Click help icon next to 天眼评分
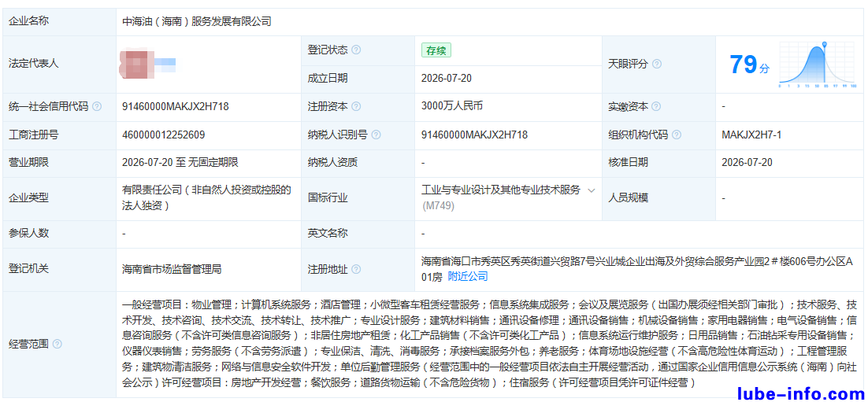Screen dimensions: 868x402 657,65
